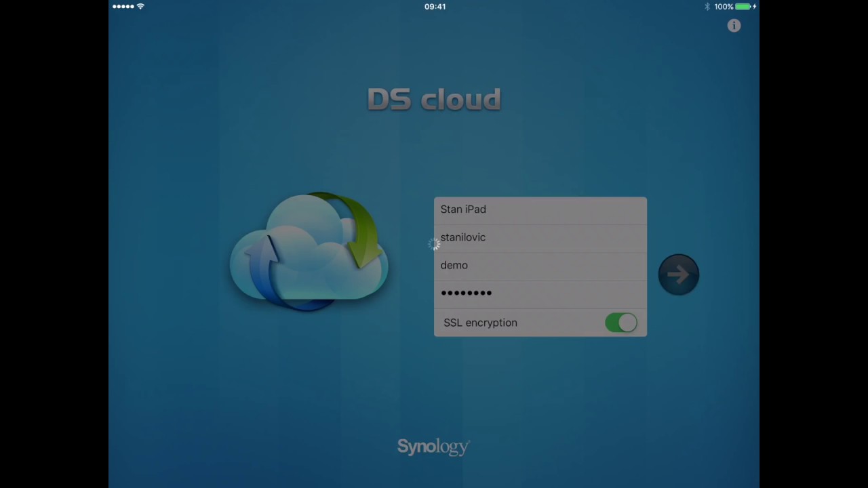Tap the 100% battery percentage text
Image resolution: width=868 pixels, height=488 pixels.
(x=724, y=7)
